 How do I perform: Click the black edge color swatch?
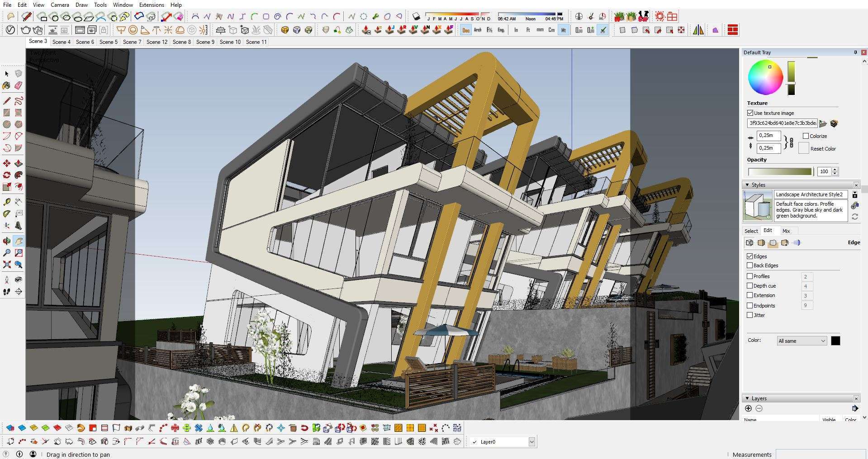tap(835, 341)
